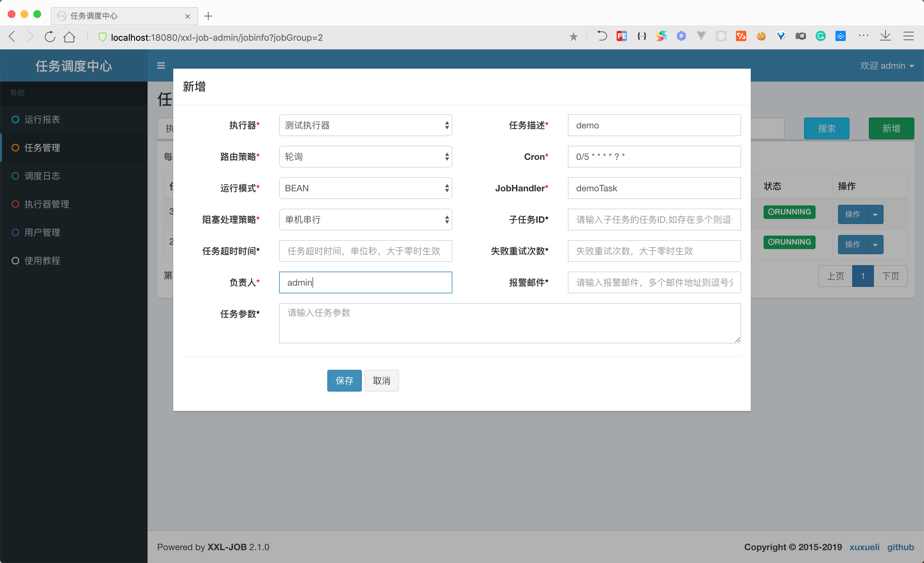Open the Vue devtools extension icon

(x=701, y=36)
